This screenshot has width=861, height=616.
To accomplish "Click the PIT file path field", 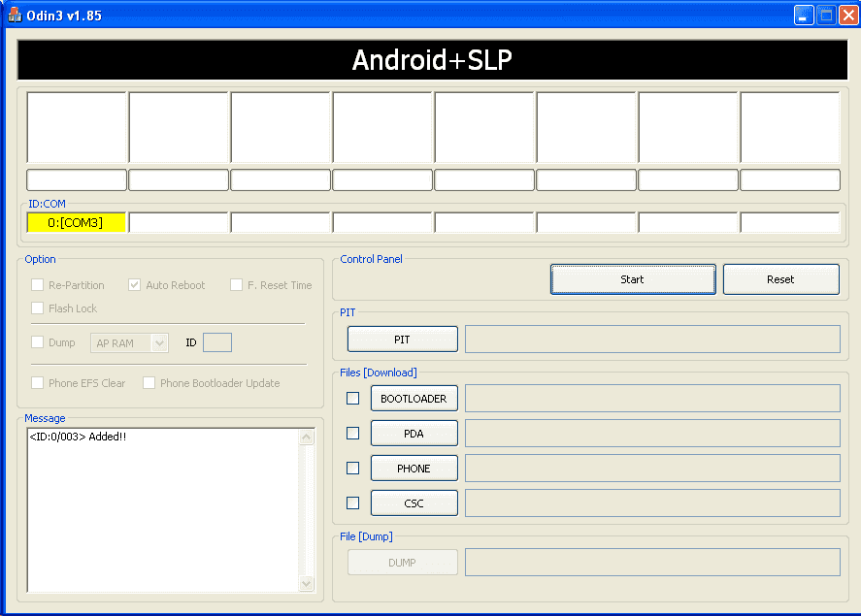I will (x=652, y=339).
